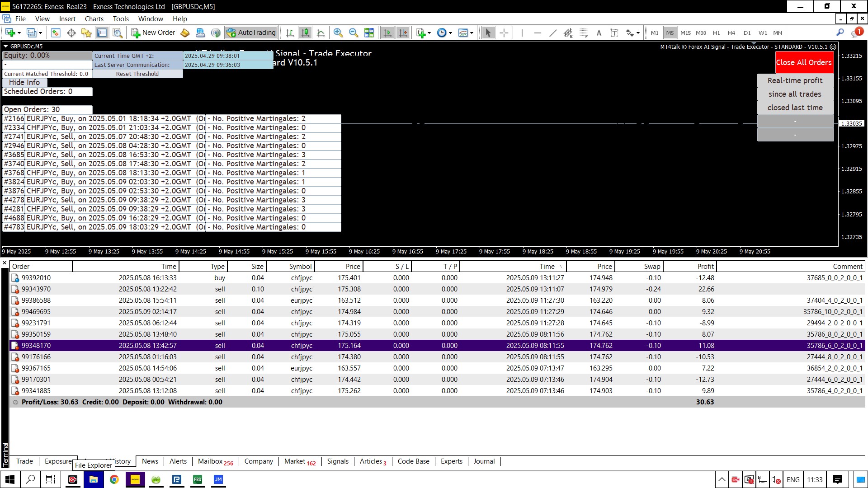Click the Zoom Out chart icon

point(354,33)
